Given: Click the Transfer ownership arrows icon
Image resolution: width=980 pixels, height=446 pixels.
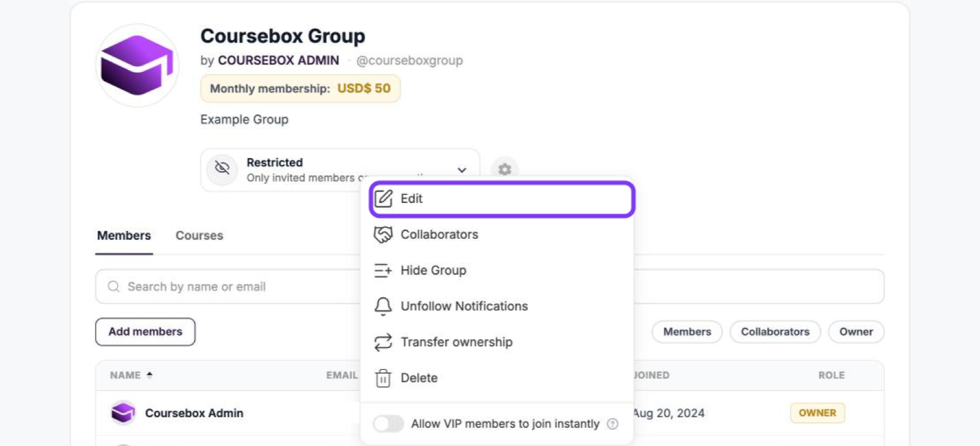Looking at the screenshot, I should tap(383, 342).
